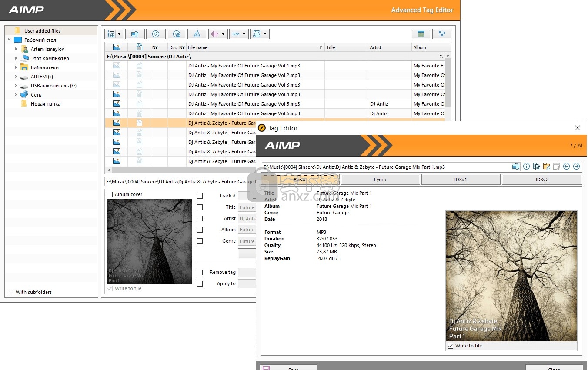The height and width of the screenshot is (370, 588).
Task: Click the waveform analysis toolbar icon
Action: coord(214,34)
